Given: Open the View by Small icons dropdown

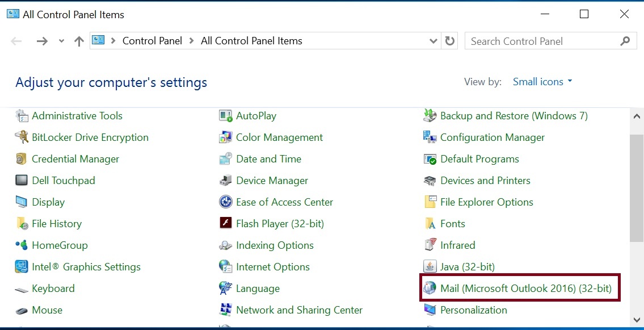Looking at the screenshot, I should (542, 82).
